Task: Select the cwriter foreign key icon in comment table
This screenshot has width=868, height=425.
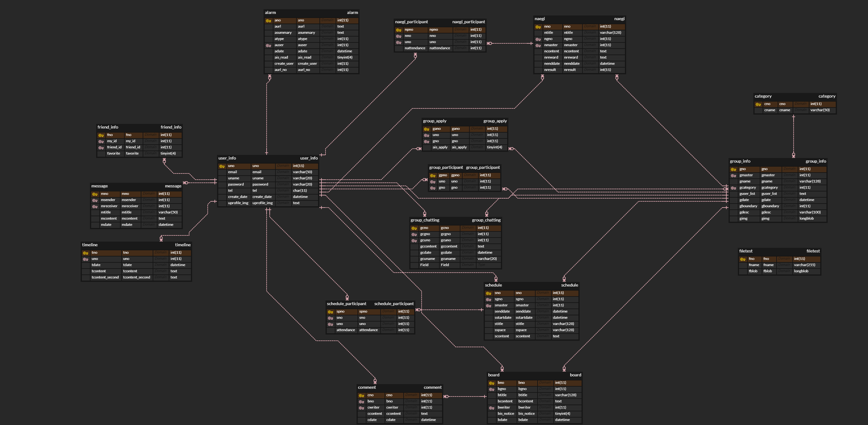Action: coord(361,408)
